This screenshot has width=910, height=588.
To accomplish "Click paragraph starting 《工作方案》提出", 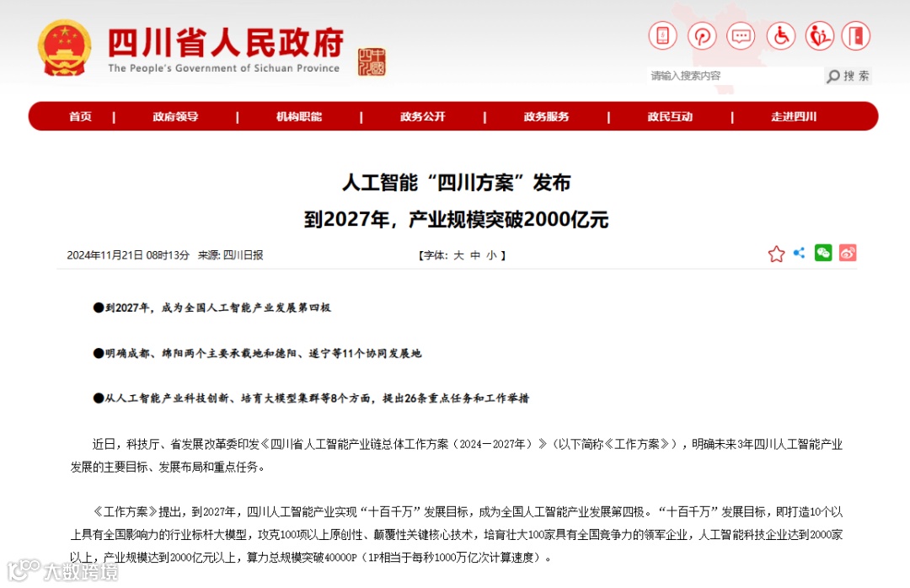I will pyautogui.click(x=456, y=534).
